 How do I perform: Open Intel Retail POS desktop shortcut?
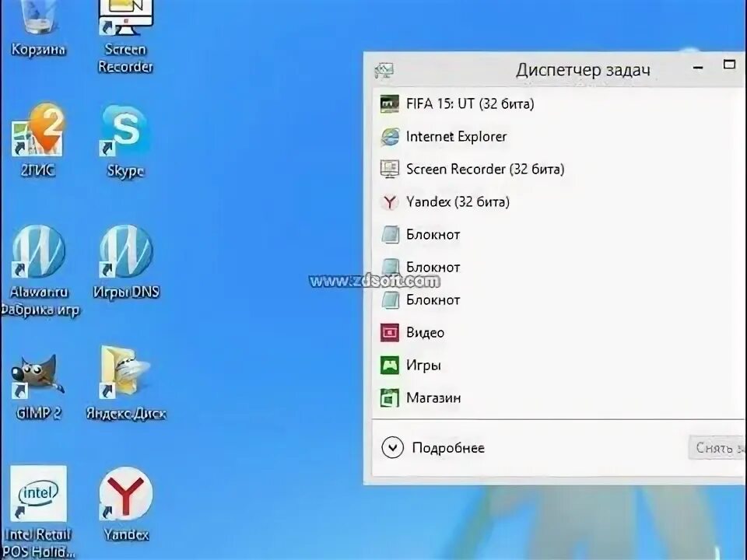coord(38,512)
